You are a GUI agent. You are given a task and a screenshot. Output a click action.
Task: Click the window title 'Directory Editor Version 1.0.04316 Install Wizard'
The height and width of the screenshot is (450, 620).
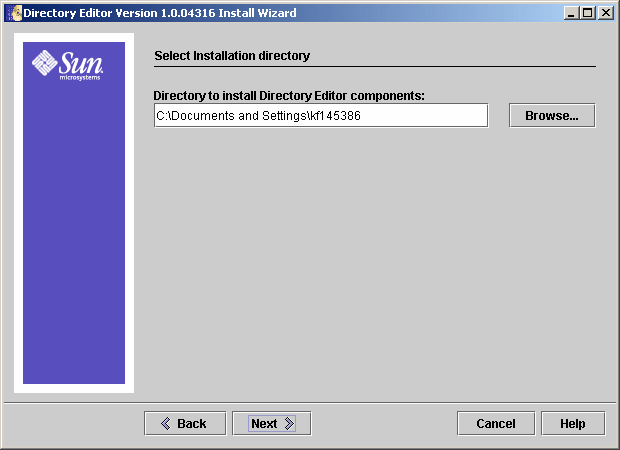tap(160, 13)
